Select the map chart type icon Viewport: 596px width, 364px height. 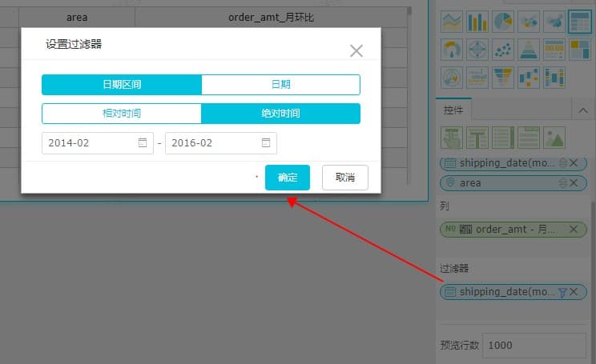click(554, 22)
